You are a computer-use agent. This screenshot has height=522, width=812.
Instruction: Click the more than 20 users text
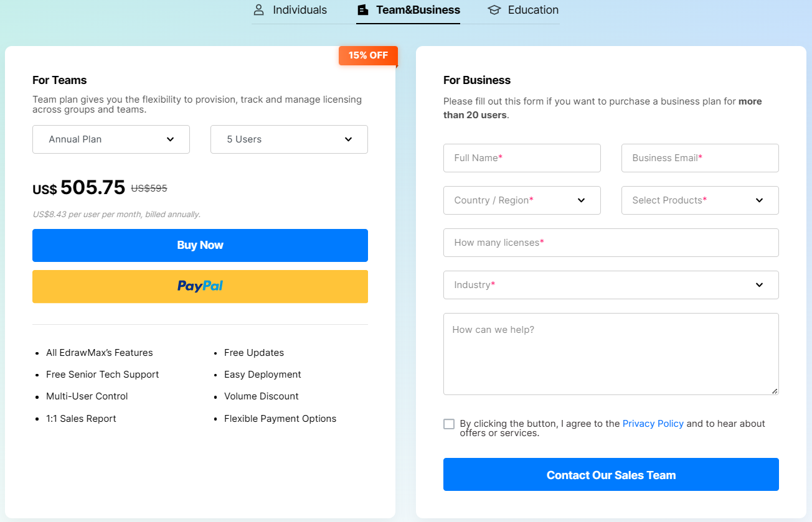pos(603,108)
